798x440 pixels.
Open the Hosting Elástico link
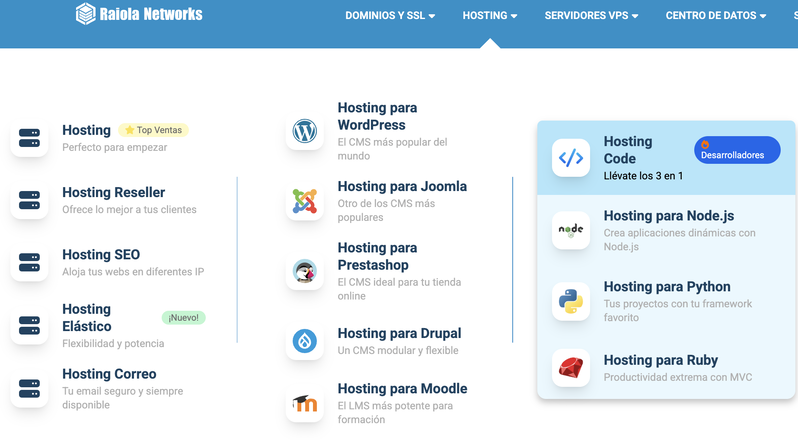click(87, 318)
